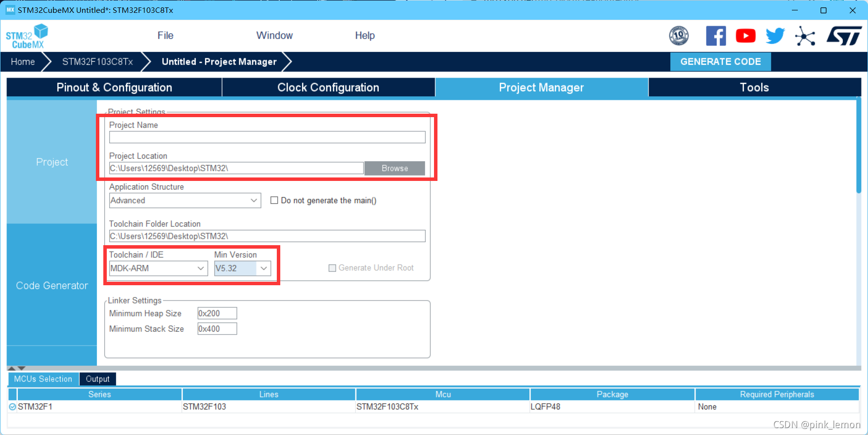Close the STM32CubeMX window

(x=853, y=10)
